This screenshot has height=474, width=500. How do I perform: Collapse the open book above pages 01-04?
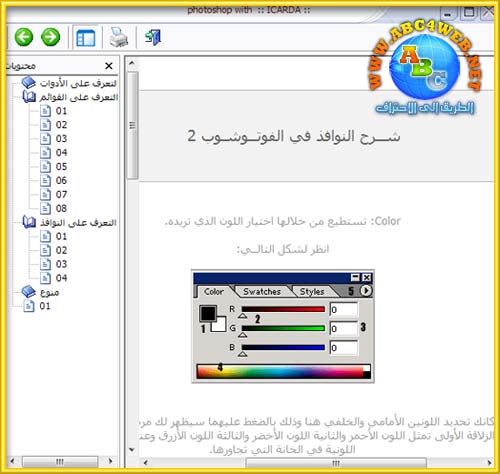[x=29, y=222]
